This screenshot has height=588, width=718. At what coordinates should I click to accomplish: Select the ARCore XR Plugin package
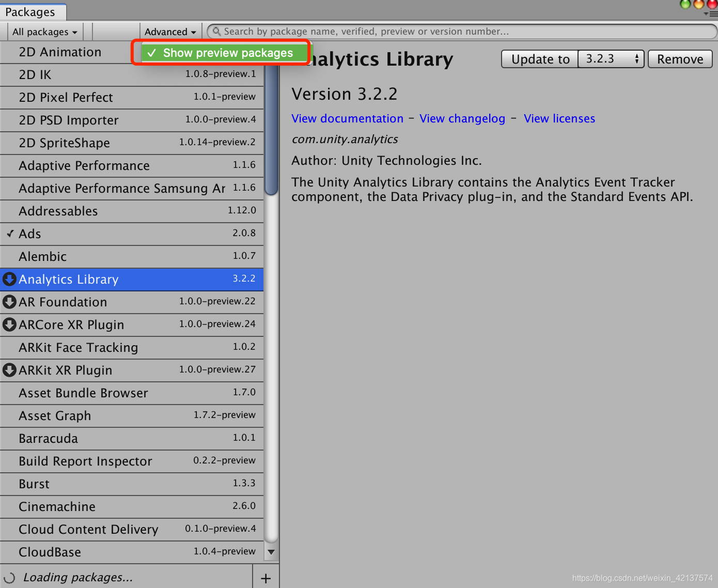(x=132, y=325)
